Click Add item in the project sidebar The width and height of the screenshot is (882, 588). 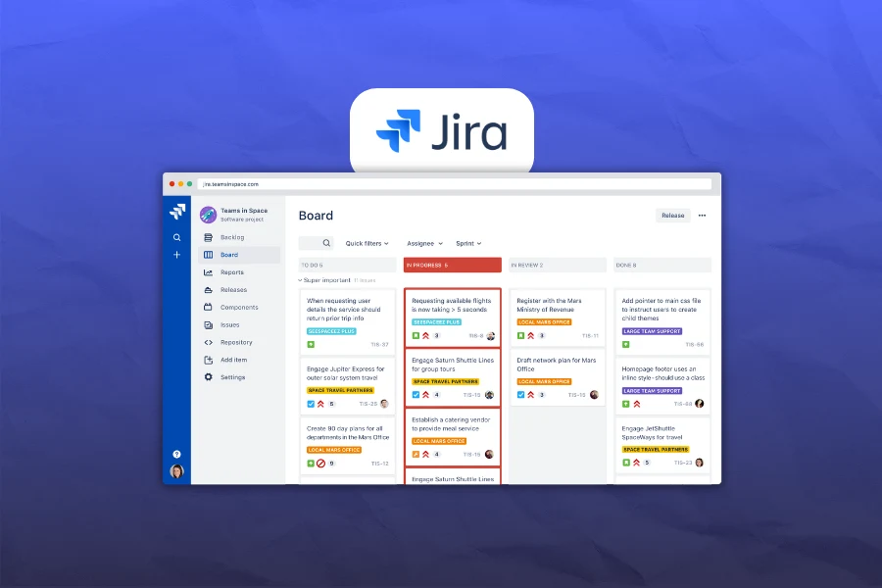pyautogui.click(x=239, y=360)
